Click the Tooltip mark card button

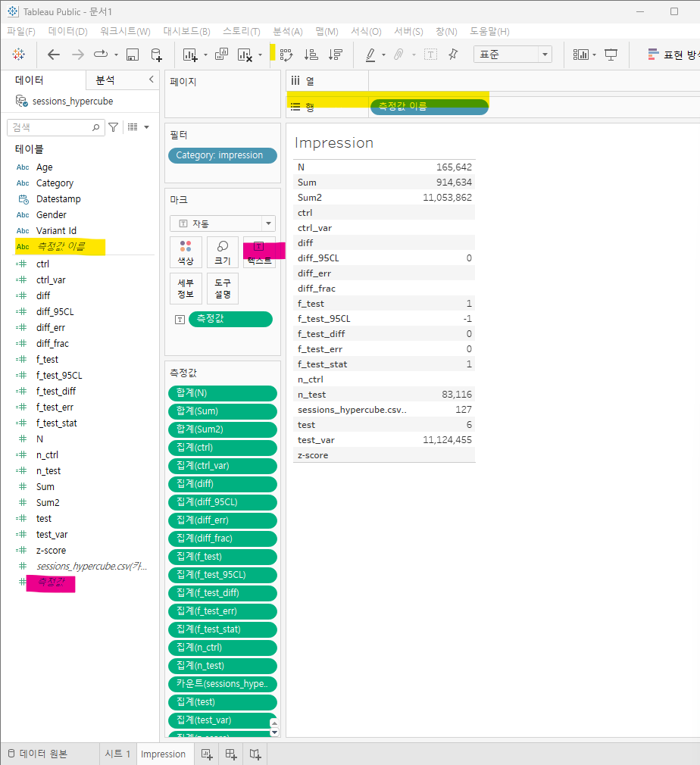pyautogui.click(x=223, y=289)
